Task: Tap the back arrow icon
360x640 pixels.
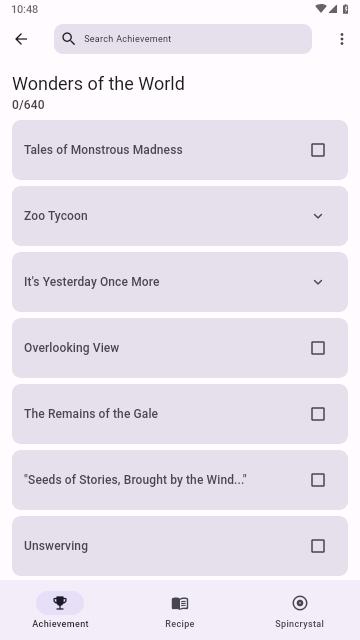Action: [21, 39]
